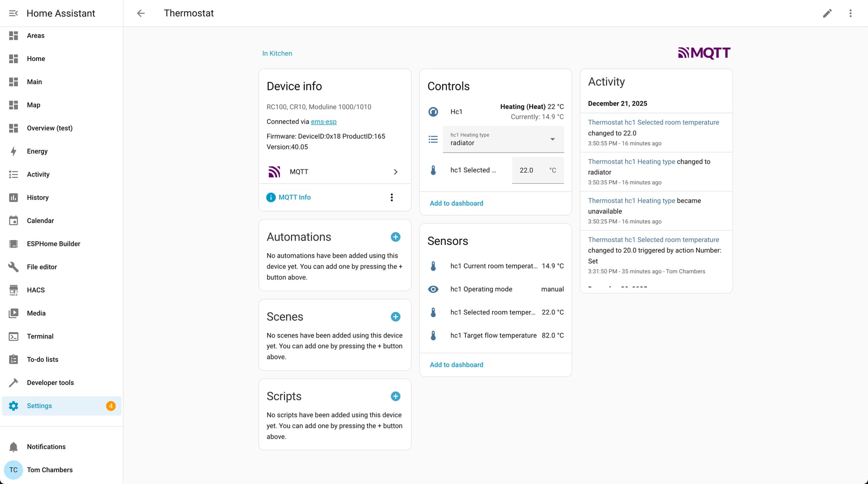Image resolution: width=868 pixels, height=484 pixels.
Task: Add a new automation with plus icon
Action: [395, 237]
